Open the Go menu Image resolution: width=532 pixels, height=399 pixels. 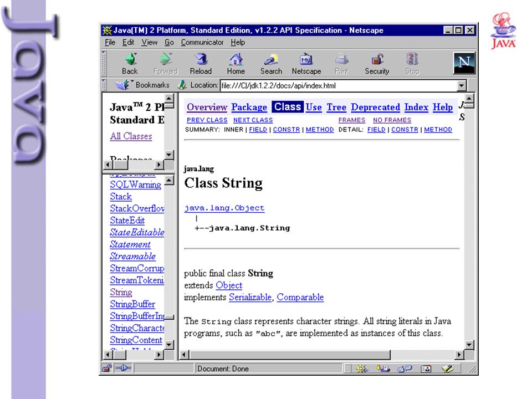click(x=169, y=43)
